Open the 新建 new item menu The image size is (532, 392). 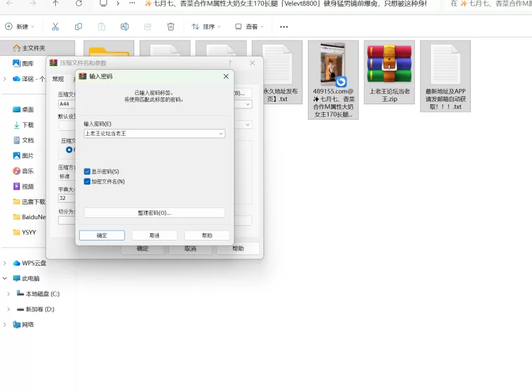tap(20, 27)
